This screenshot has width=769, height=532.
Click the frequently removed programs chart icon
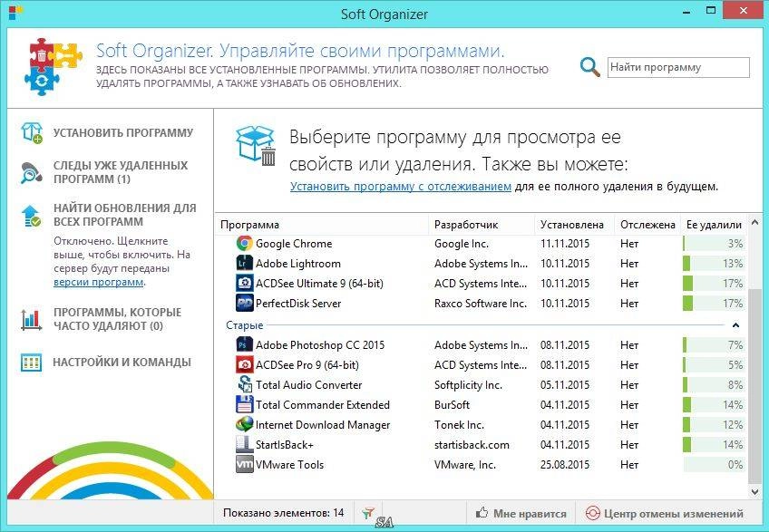31,319
